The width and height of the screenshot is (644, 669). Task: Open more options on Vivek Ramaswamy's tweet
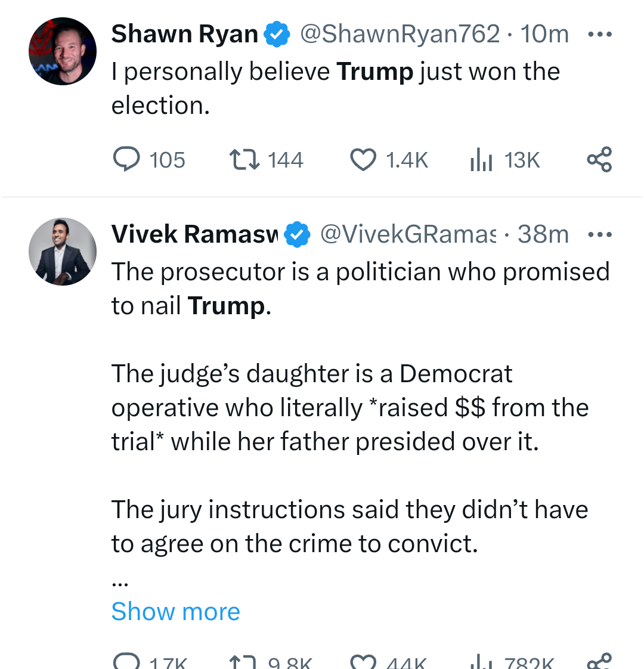click(599, 234)
